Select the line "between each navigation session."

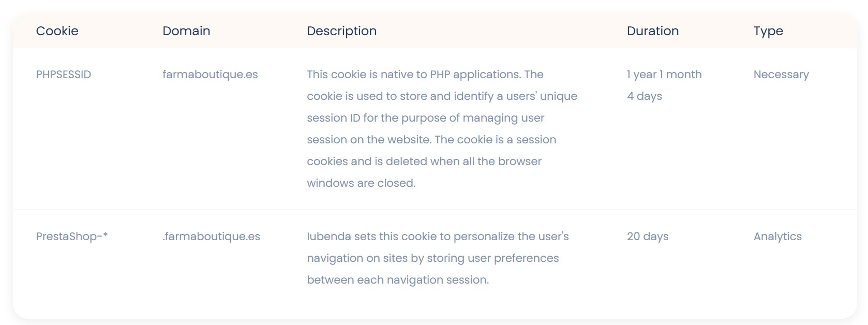point(398,280)
